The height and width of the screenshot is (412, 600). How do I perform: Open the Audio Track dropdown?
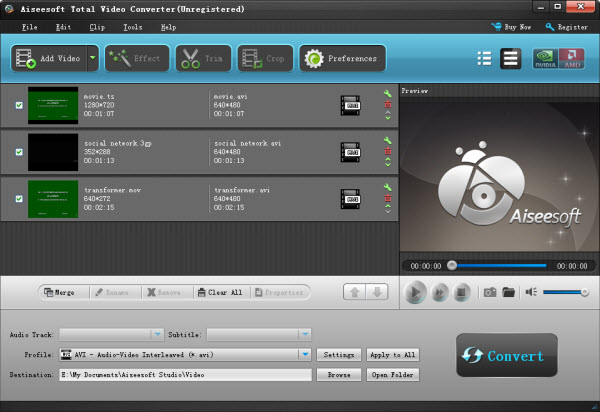point(157,334)
